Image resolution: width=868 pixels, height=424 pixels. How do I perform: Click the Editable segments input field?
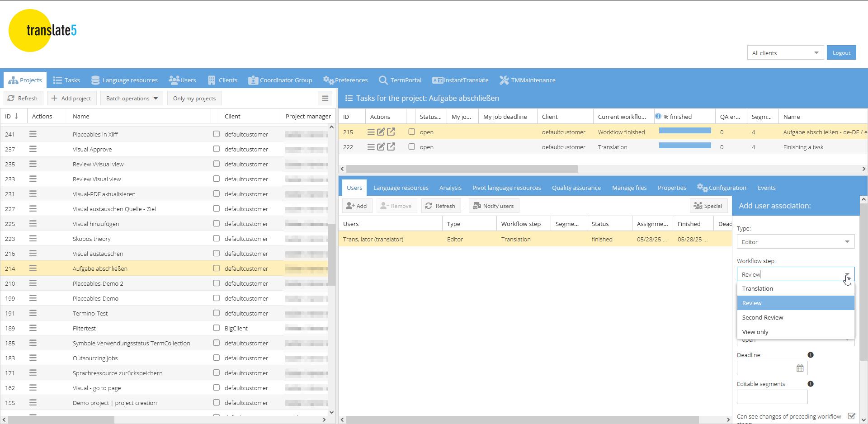pyautogui.click(x=772, y=397)
